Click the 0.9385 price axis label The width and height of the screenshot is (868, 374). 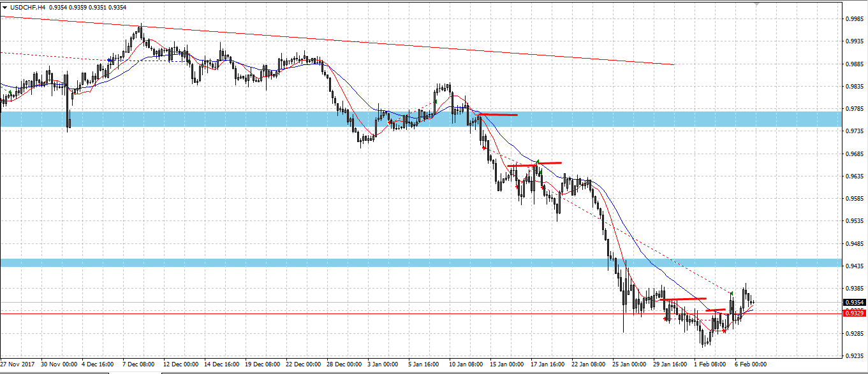pyautogui.click(x=855, y=289)
